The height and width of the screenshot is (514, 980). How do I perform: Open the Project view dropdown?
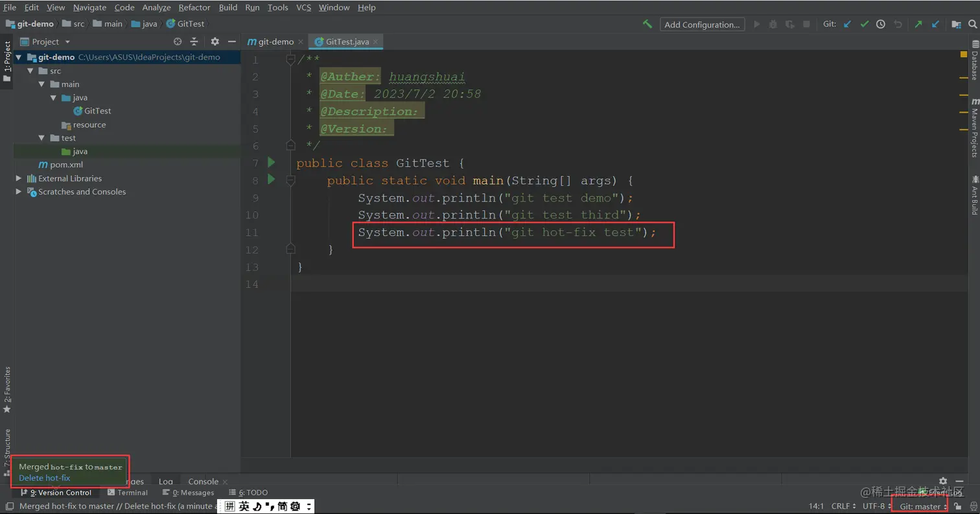pyautogui.click(x=45, y=41)
